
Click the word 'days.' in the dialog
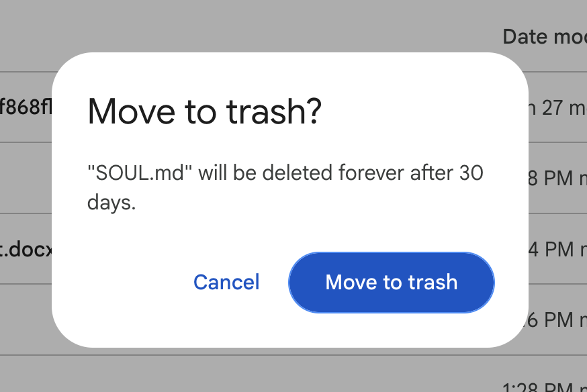(111, 203)
